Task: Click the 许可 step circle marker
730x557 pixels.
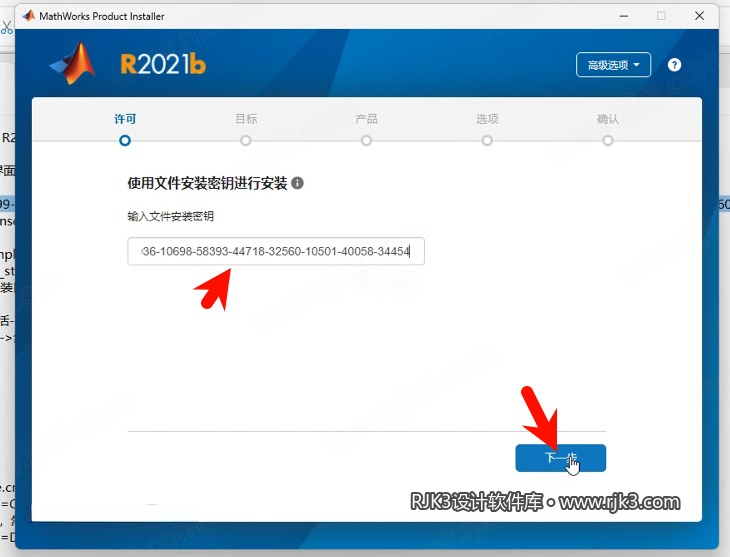Action: 125,140
